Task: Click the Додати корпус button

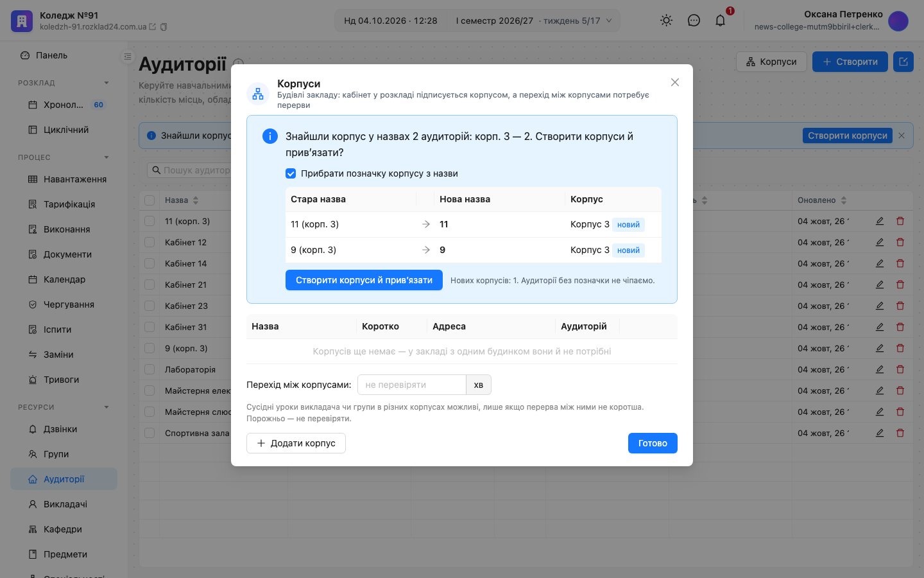Action: 296,443
